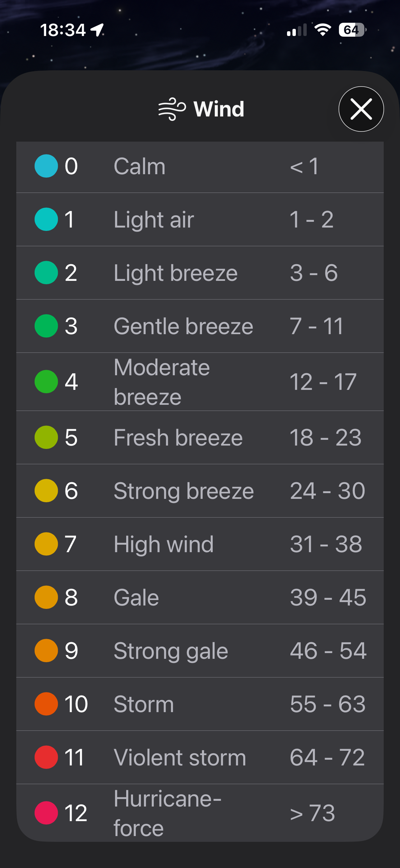Tap the Strong gale label

(171, 651)
